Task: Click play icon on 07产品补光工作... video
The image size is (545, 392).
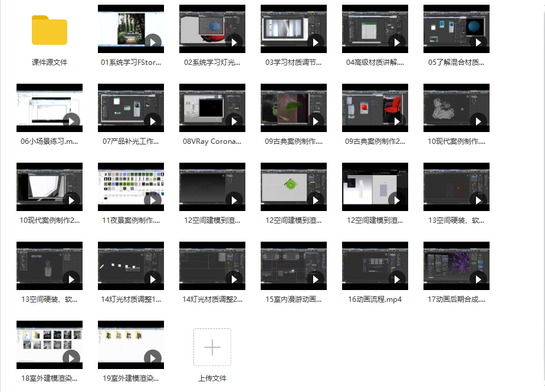Action: pos(153,121)
